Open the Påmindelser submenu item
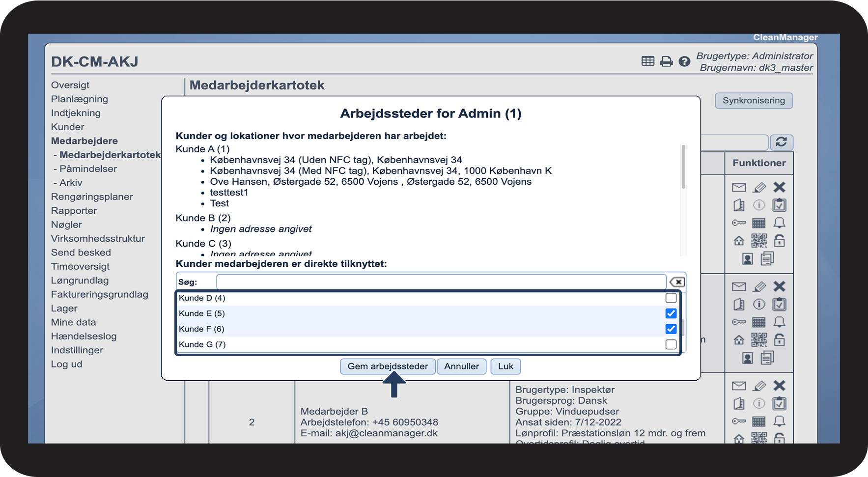 [x=88, y=168]
